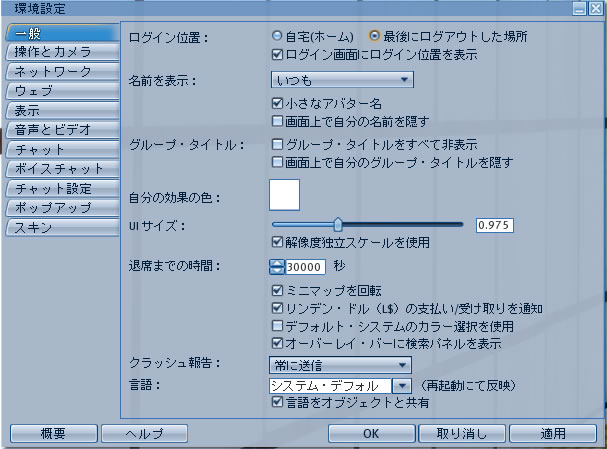Toggle ミニマップを回転 checkbox
This screenshot has width=607, height=449.
click(x=277, y=290)
